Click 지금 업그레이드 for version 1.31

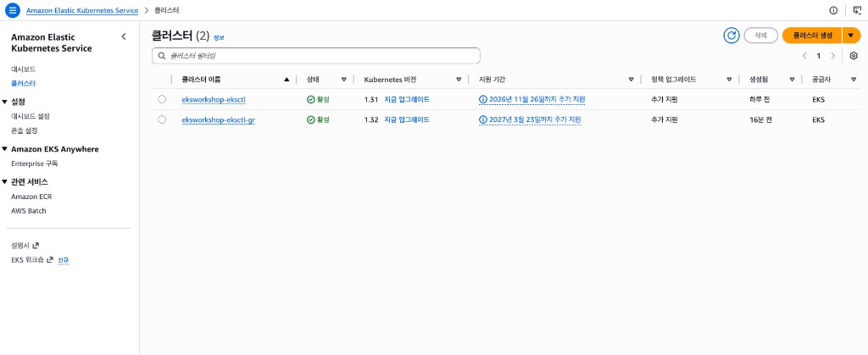click(407, 99)
